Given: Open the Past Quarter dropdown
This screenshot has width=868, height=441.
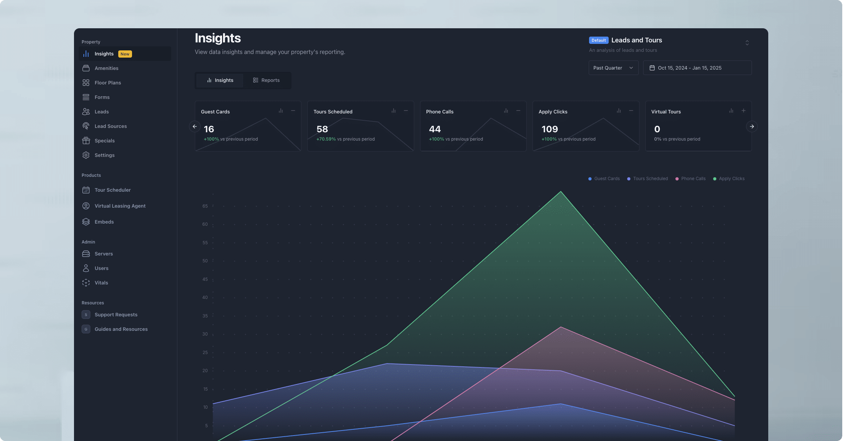Looking at the screenshot, I should coord(613,68).
